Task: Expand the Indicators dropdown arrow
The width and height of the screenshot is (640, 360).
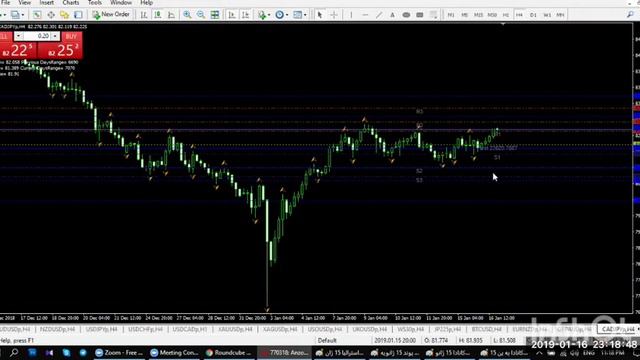Action: (x=269, y=15)
